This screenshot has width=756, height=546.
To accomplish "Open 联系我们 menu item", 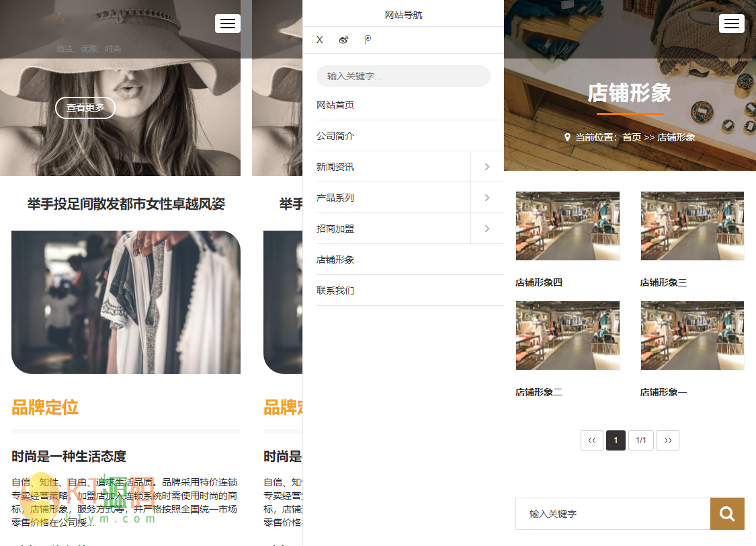I will click(x=335, y=290).
